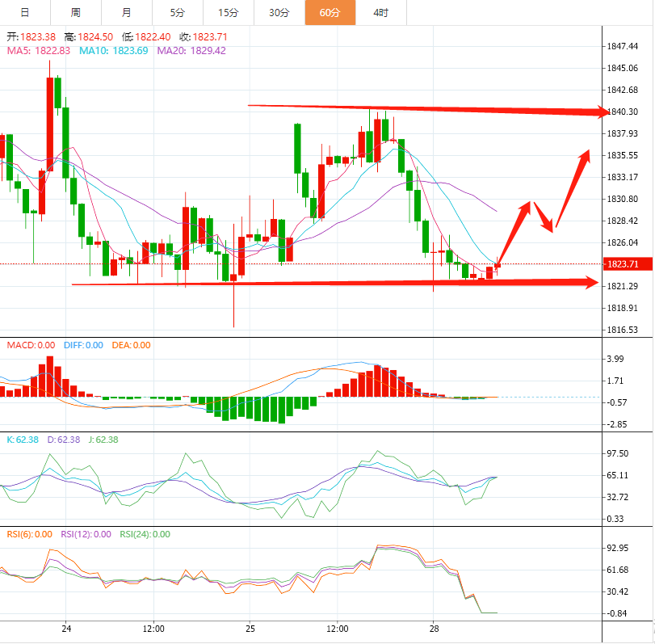Click the -0.84 RSI axis label
655x644 pixels.
pos(616,613)
